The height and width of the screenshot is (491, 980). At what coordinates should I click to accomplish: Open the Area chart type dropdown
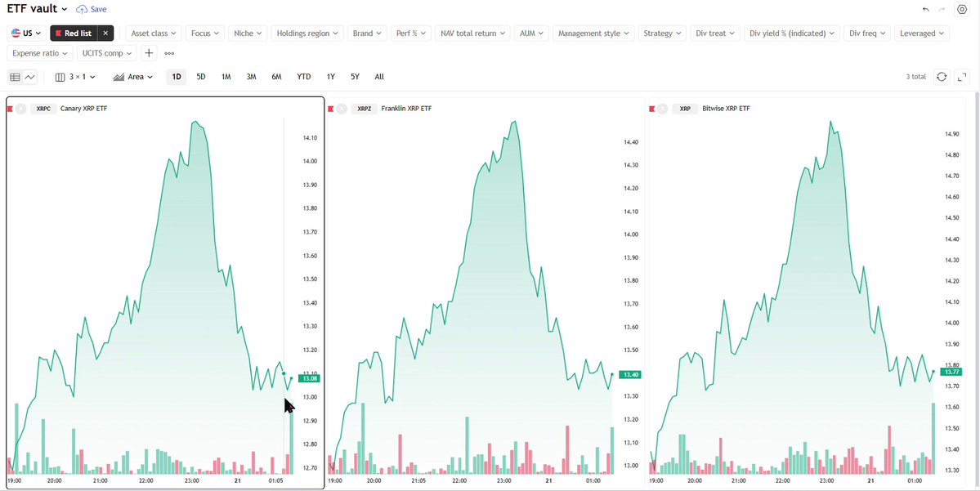(132, 77)
